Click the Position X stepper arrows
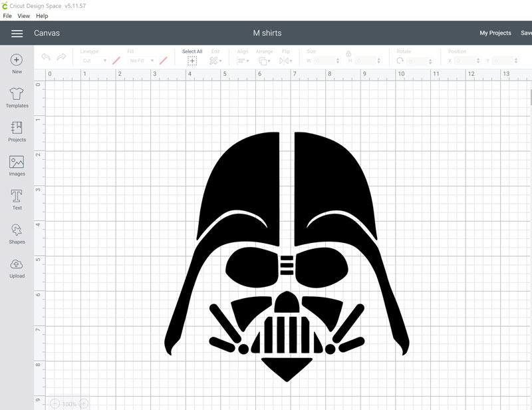The width and height of the screenshot is (532, 410). (x=478, y=61)
